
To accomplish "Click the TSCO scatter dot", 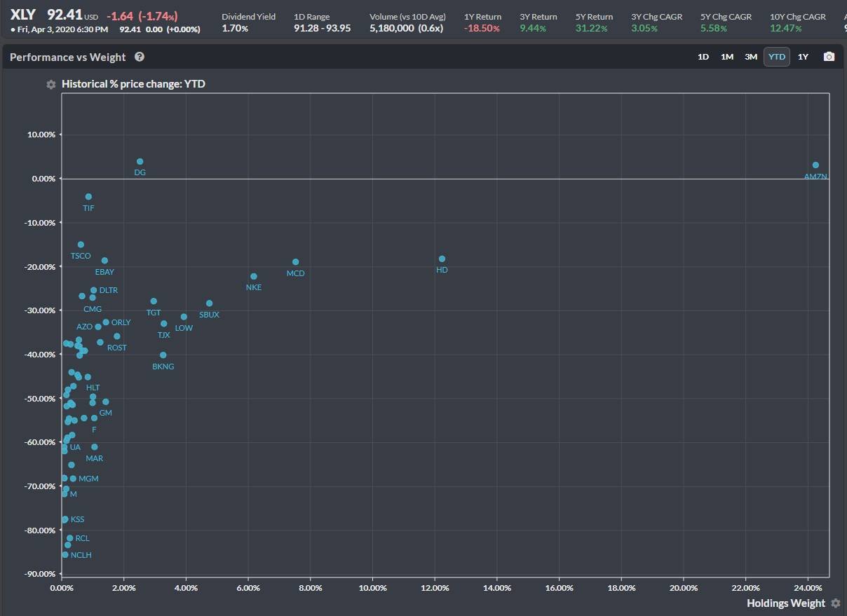I will click(81, 245).
